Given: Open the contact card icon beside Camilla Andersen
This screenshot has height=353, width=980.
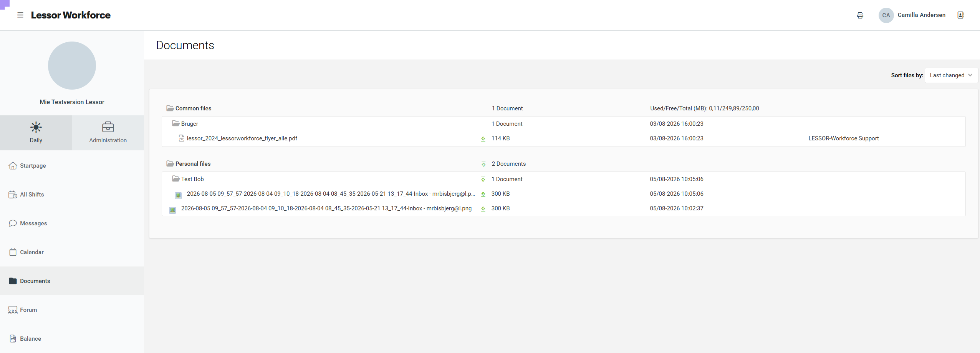Looking at the screenshot, I should [x=961, y=15].
